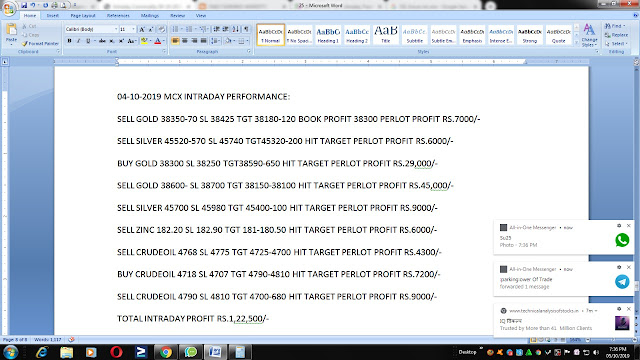Open Change Case dropdown

[131, 41]
